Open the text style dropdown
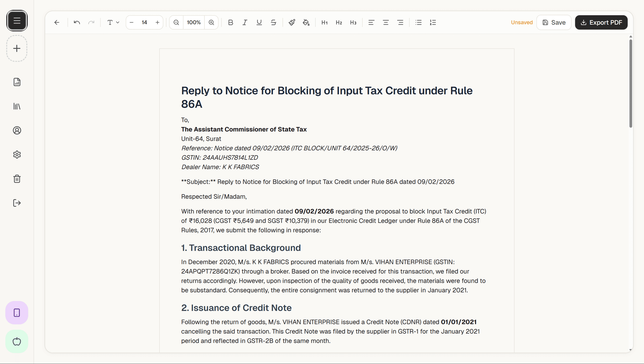Screen dimensions: 644x364 (x=113, y=22)
